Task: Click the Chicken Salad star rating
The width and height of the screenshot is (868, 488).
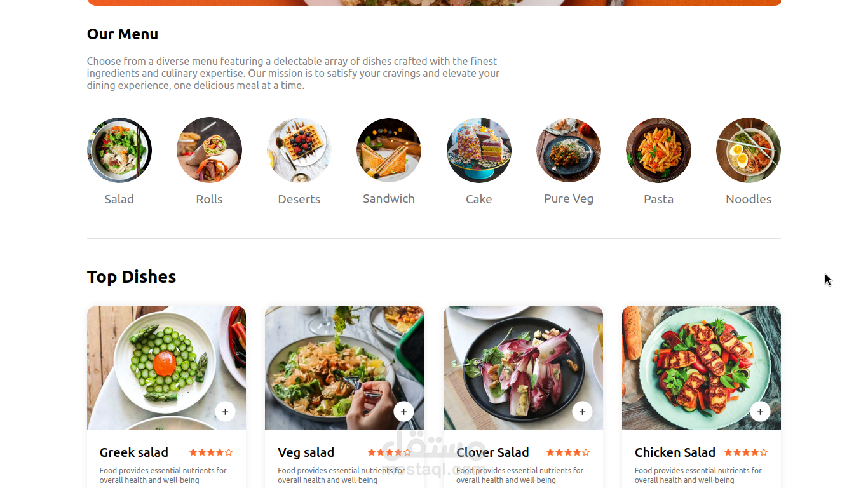Action: click(746, 452)
